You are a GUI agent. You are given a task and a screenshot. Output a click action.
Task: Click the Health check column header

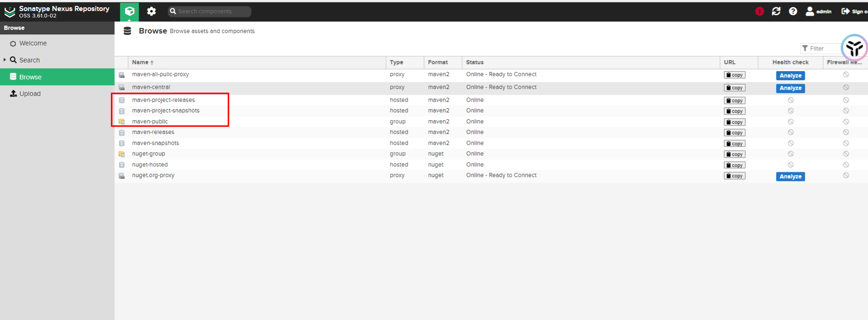tap(790, 62)
